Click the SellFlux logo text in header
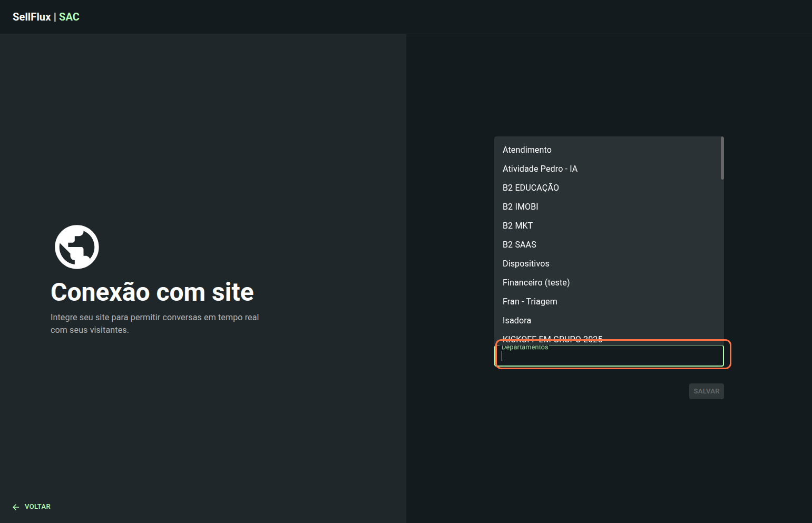Screen dimensions: 812x523 coord(32,17)
